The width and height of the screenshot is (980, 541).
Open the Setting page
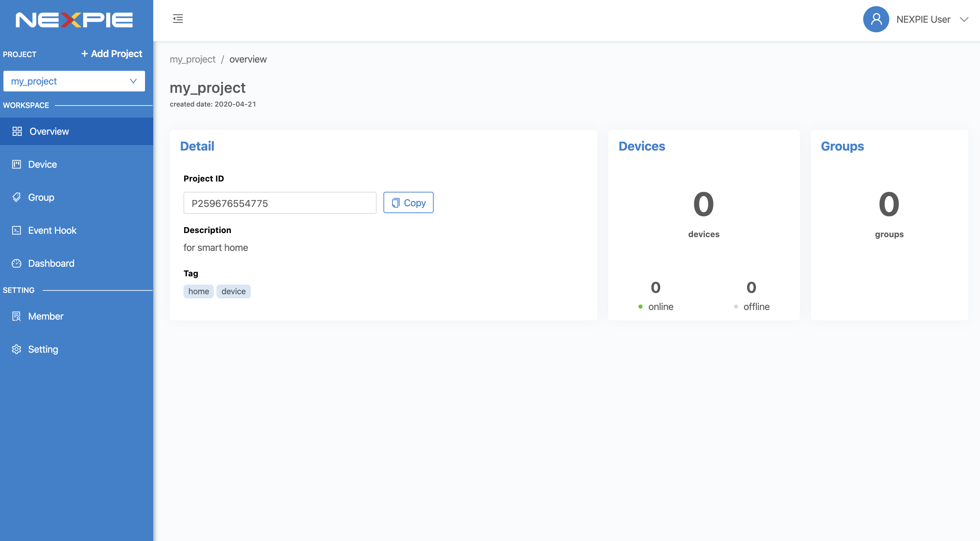pyautogui.click(x=77, y=349)
